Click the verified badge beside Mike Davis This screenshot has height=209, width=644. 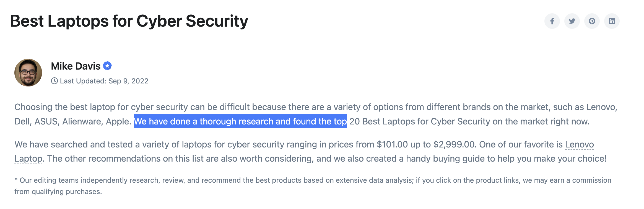tap(107, 66)
